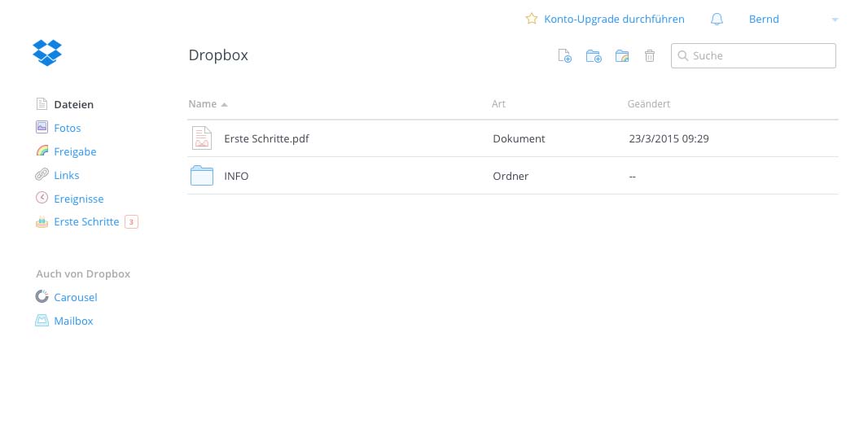Open the INFO folder name
This screenshot has height=446, width=868.
(x=236, y=176)
